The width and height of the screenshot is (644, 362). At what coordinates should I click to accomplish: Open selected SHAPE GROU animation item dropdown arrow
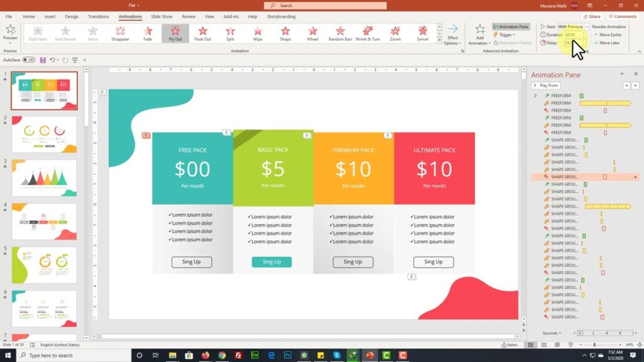pyautogui.click(x=635, y=177)
